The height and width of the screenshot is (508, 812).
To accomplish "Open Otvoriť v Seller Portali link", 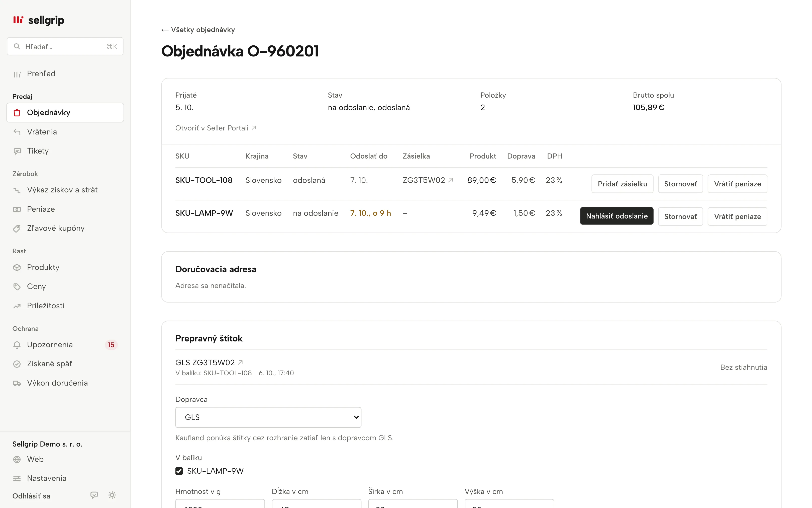I will pos(216,128).
